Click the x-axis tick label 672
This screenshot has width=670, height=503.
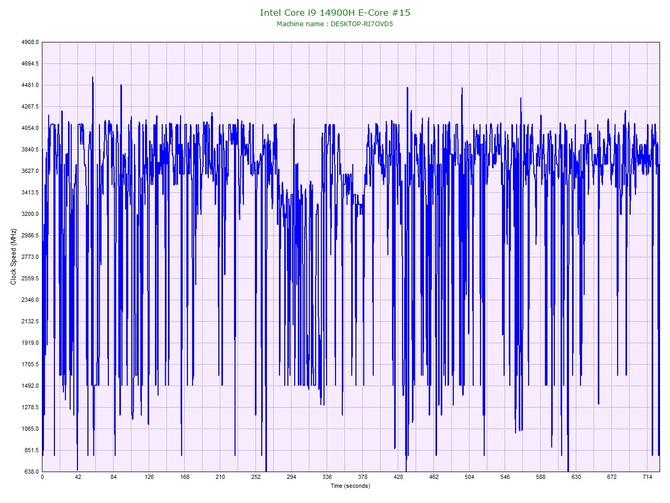pyautogui.click(x=612, y=477)
